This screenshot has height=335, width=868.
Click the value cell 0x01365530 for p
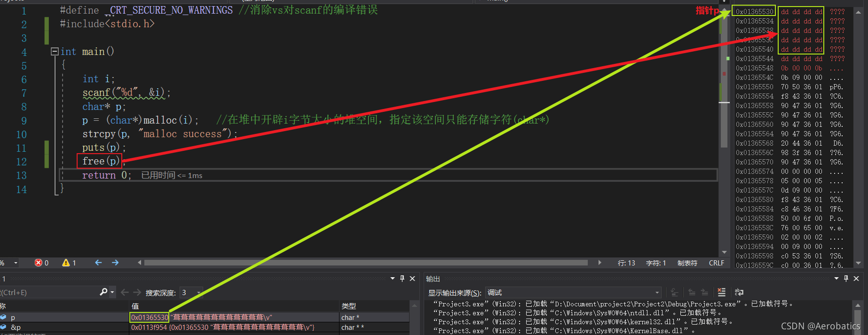150,317
